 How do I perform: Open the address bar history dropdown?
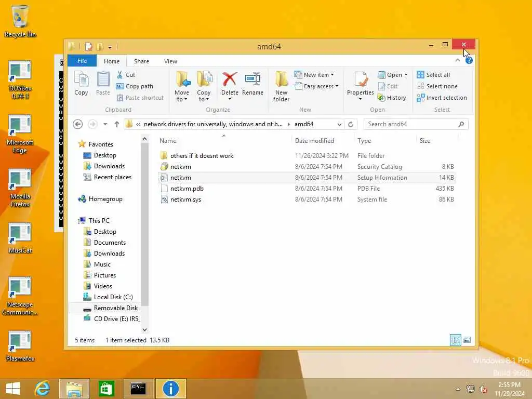tap(339, 124)
